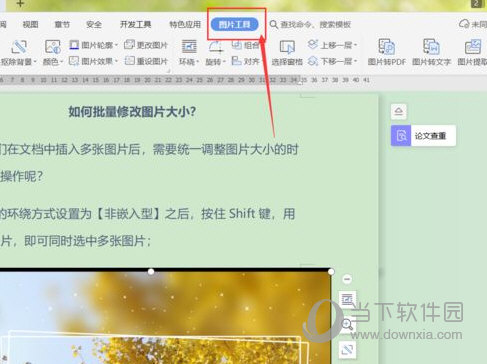Expand the 下移一层 dropdown arrow
Screen dimensions: 487x364
click(x=355, y=61)
